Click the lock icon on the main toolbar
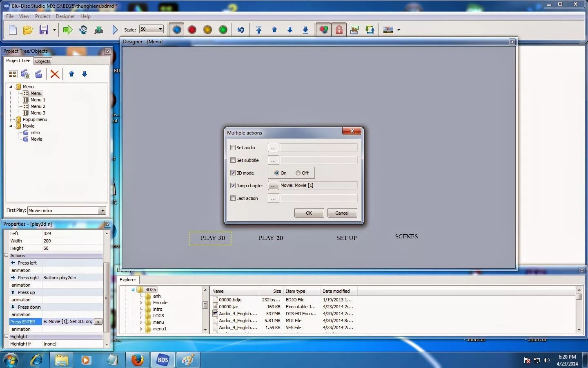 click(x=339, y=29)
